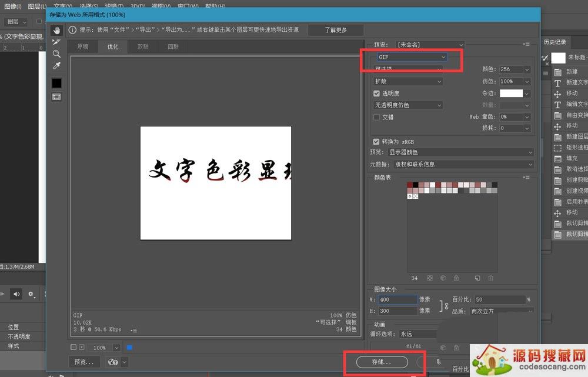Screen dimensions: 588x377
Task: Click the 了解更多 link
Action: (335, 29)
